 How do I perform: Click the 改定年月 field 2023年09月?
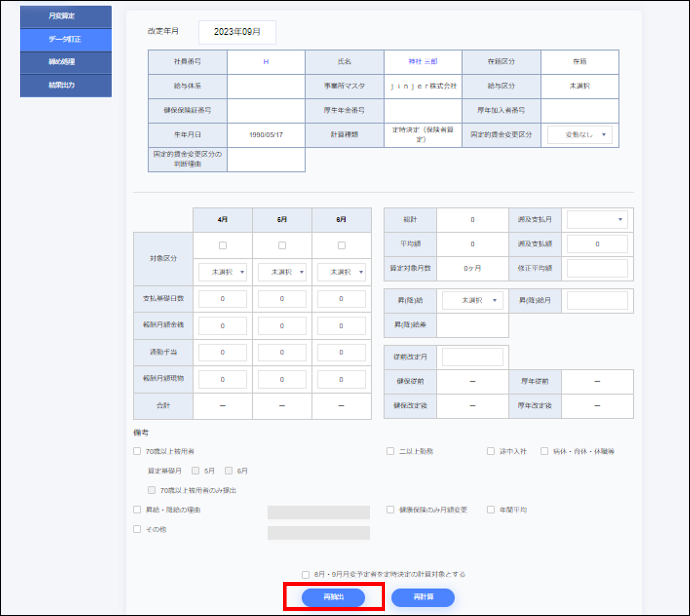pos(237,32)
